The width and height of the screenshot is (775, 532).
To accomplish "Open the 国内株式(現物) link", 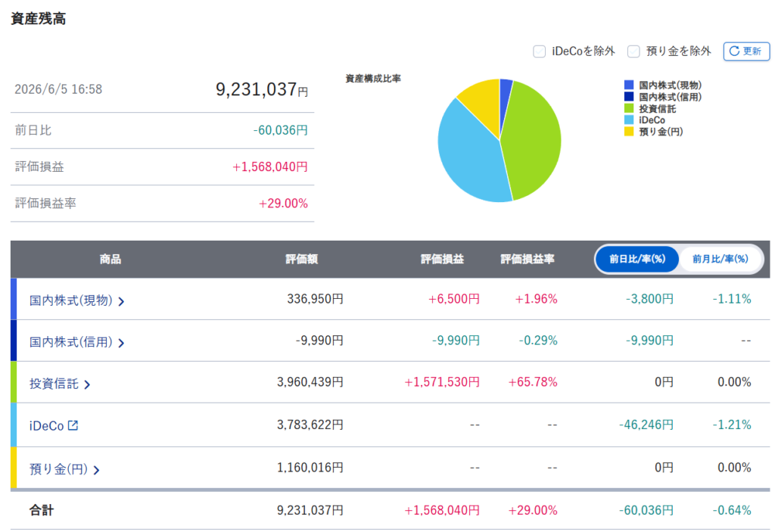I will point(71,300).
